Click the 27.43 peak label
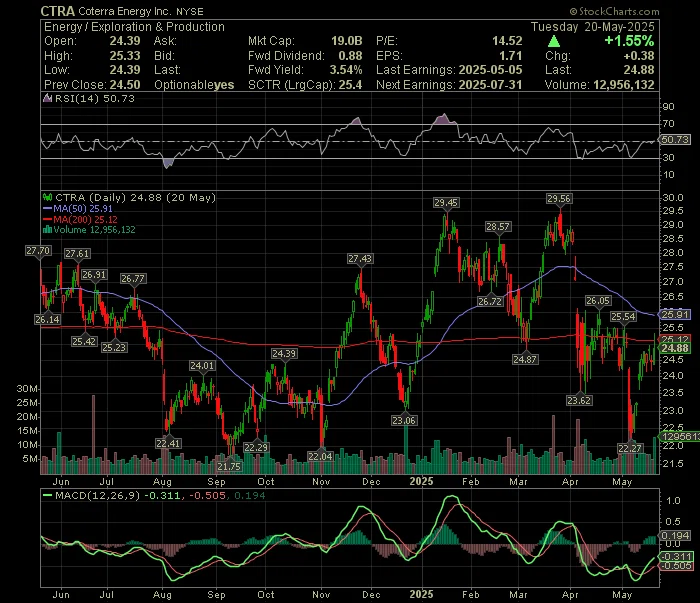This screenshot has height=603, width=700. pyautogui.click(x=360, y=258)
